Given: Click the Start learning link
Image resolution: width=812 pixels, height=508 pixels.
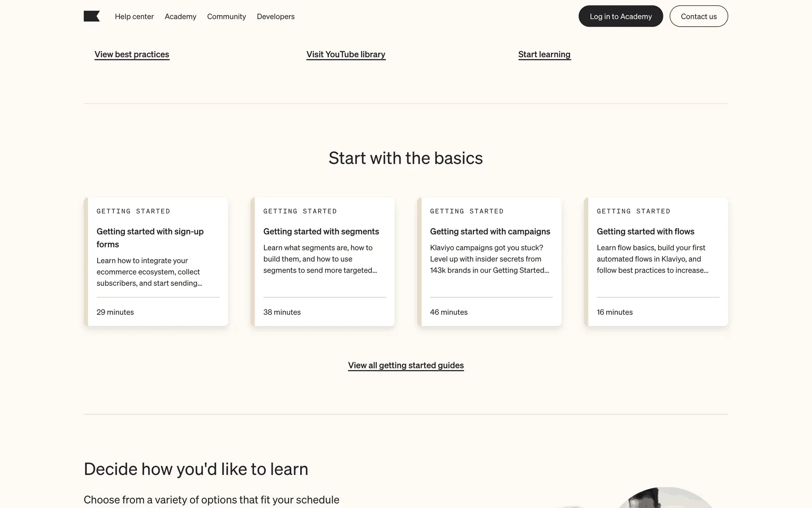Looking at the screenshot, I should (x=544, y=54).
